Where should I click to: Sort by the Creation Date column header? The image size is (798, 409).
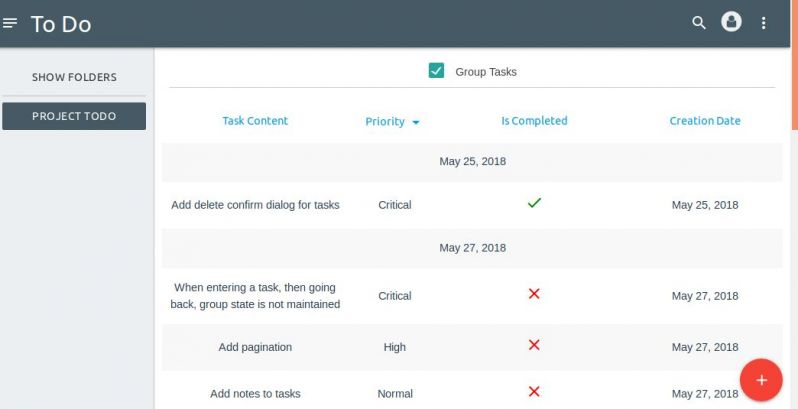coord(705,121)
